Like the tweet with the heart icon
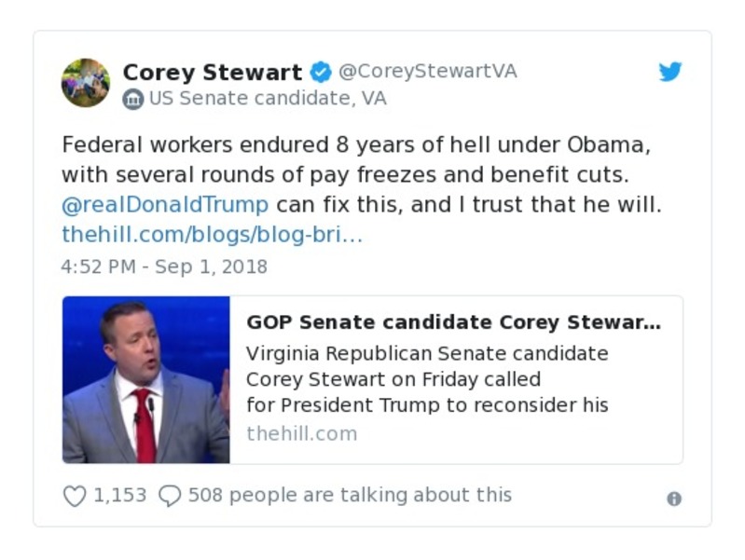The width and height of the screenshot is (745, 560). (75, 497)
